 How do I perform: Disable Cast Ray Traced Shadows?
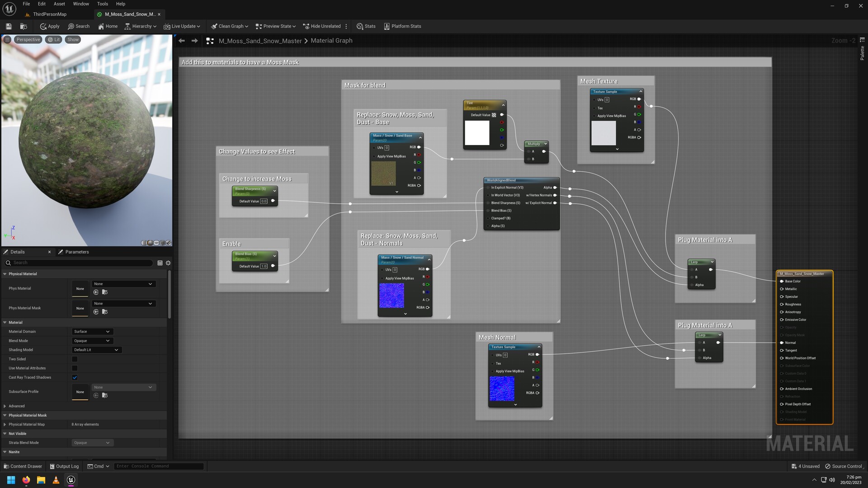(x=75, y=377)
